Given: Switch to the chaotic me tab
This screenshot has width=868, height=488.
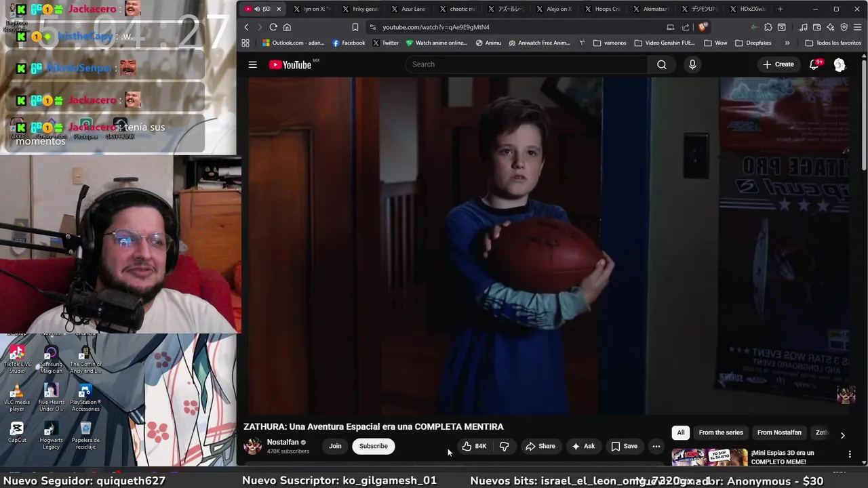Looking at the screenshot, I should (457, 9).
